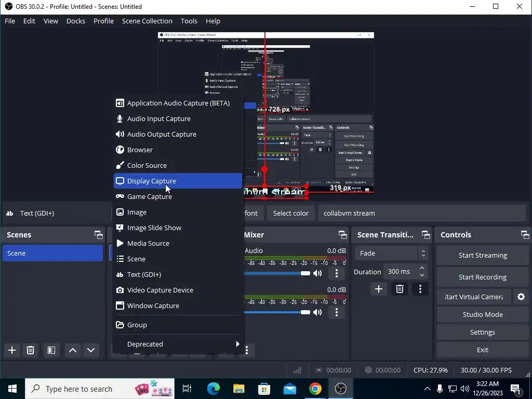Add an Audio Output Capture source
Viewport: 532px width, 399px height.
tap(178, 135)
